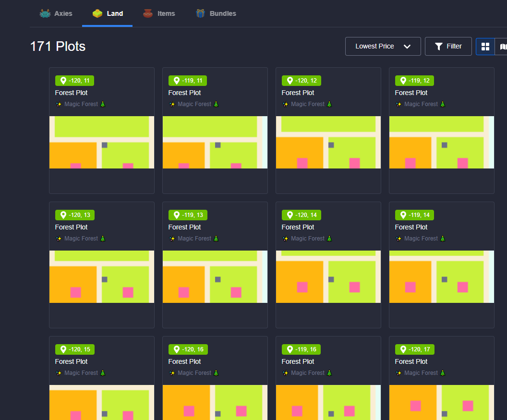This screenshot has height=420, width=507.
Task: Click Forest Plot title of -119, 16
Action: pyautogui.click(x=298, y=361)
